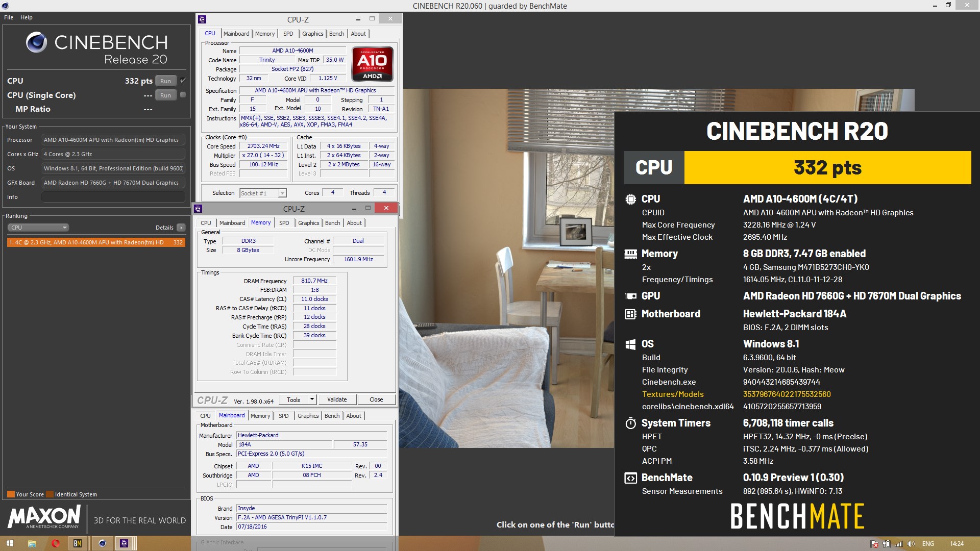
Task: Click the battery power tray icon
Action: click(x=887, y=544)
